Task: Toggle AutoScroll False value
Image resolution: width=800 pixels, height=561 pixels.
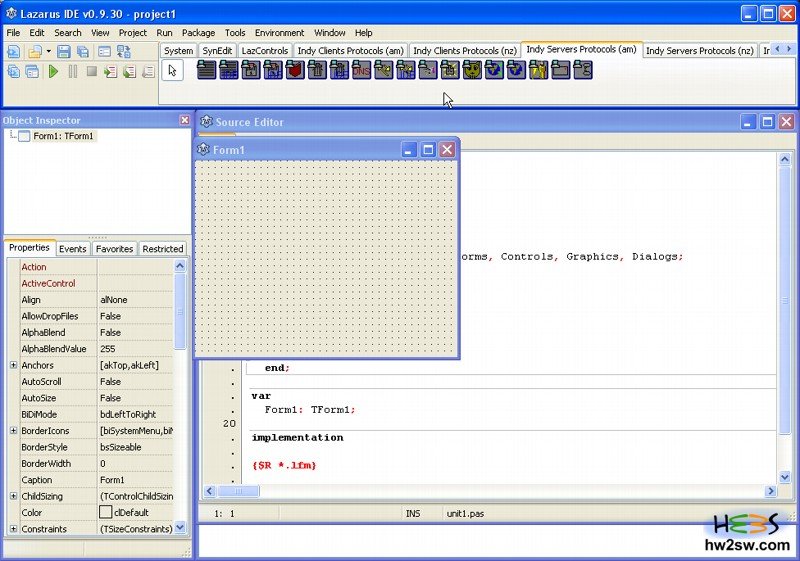Action: 135,381
